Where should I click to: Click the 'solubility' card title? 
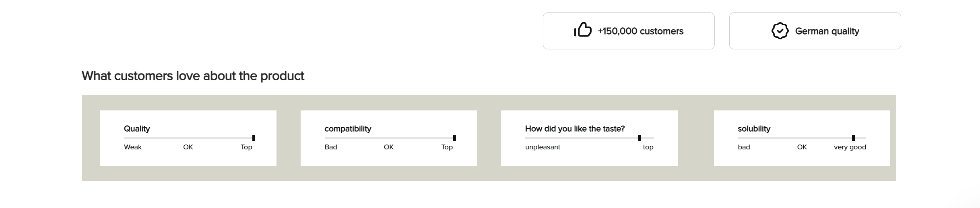pyautogui.click(x=754, y=129)
